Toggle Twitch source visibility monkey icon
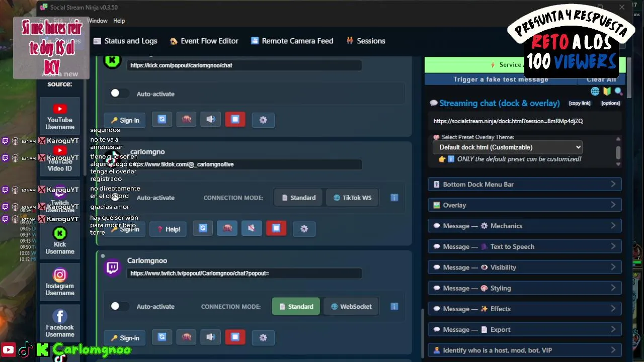 (x=186, y=337)
